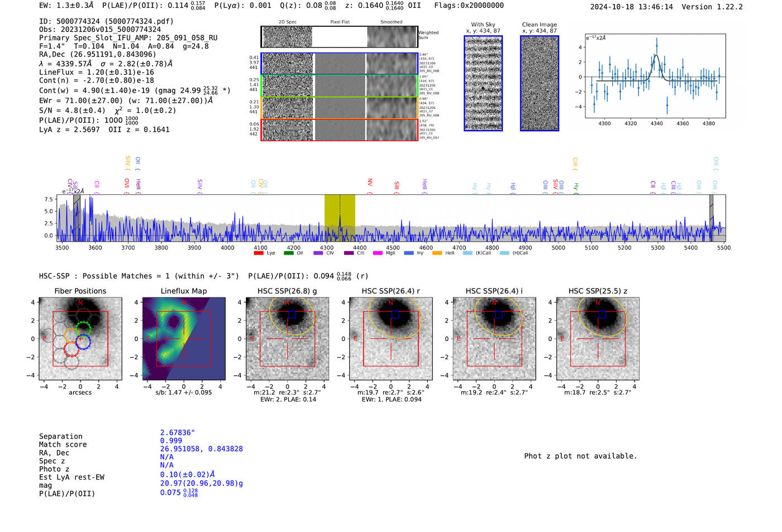The height and width of the screenshot is (532, 782).
Task: Click the blue square marker in g image
Action: (292, 315)
